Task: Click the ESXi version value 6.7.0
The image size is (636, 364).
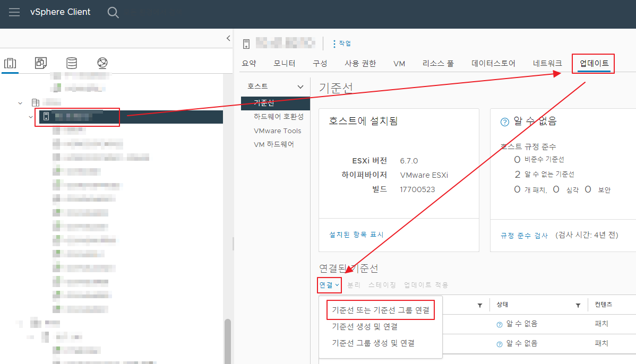Action: (x=409, y=161)
